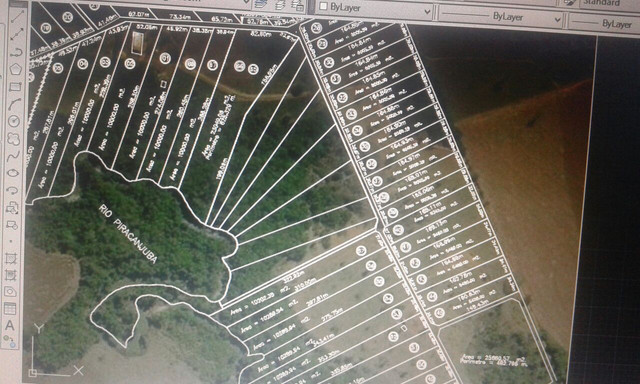Open the ByLayer color control dropdown
Image resolution: width=640 pixels, height=384 pixels.
(x=375, y=9)
